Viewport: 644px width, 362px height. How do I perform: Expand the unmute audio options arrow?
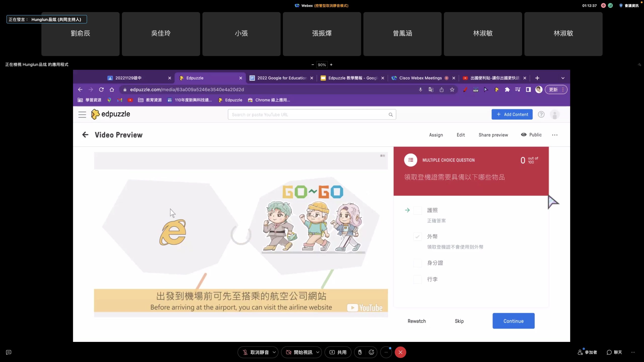(x=274, y=352)
